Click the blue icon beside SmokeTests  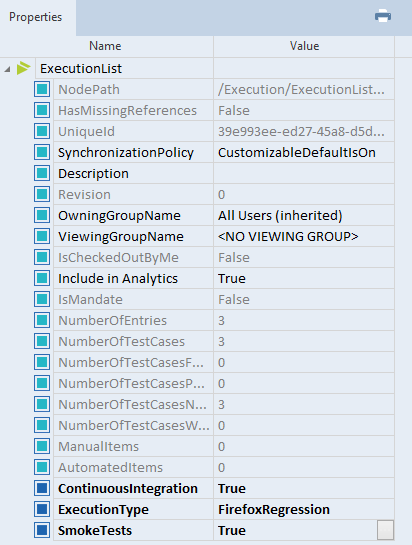coord(42,530)
